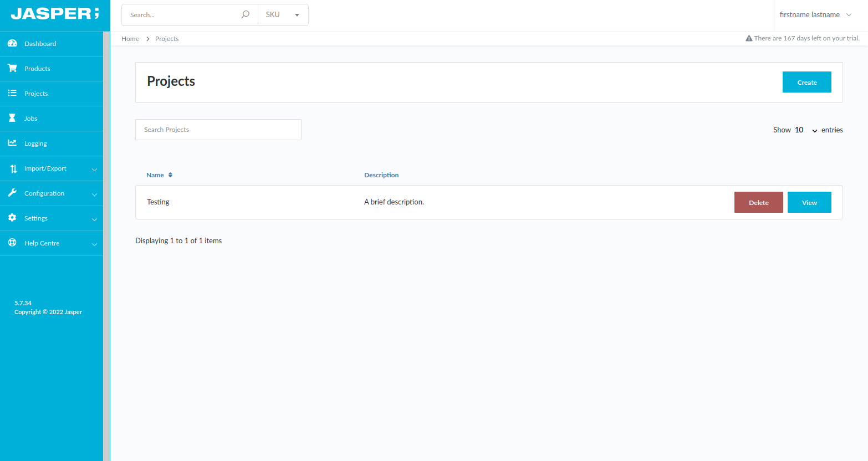The image size is (868, 461).
Task: Open the firstname lastname user menu
Action: pos(815,15)
